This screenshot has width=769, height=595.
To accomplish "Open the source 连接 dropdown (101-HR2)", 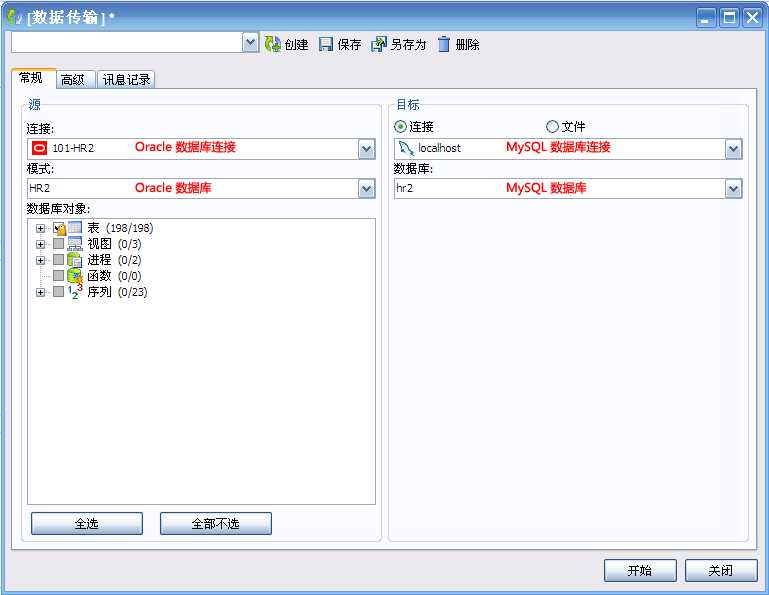I will pyautogui.click(x=366, y=149).
